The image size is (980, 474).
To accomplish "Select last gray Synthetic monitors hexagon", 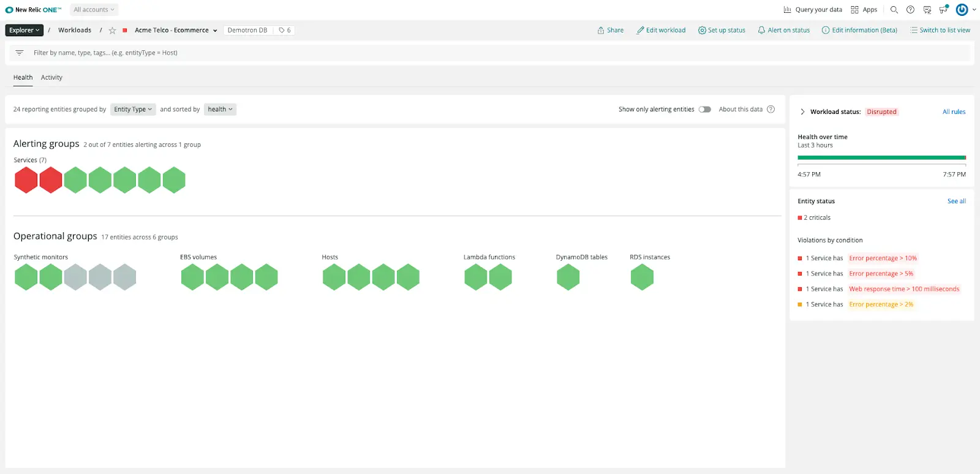I will [x=125, y=277].
